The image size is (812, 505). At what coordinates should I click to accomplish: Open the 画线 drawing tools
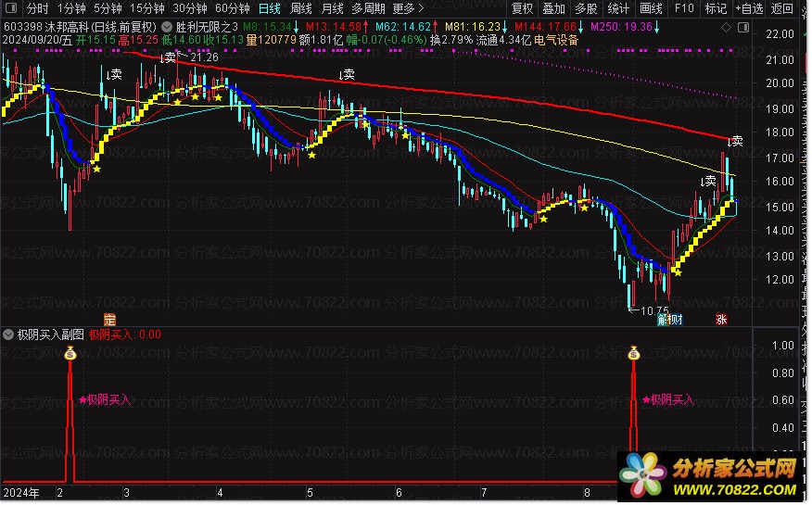tap(651, 8)
